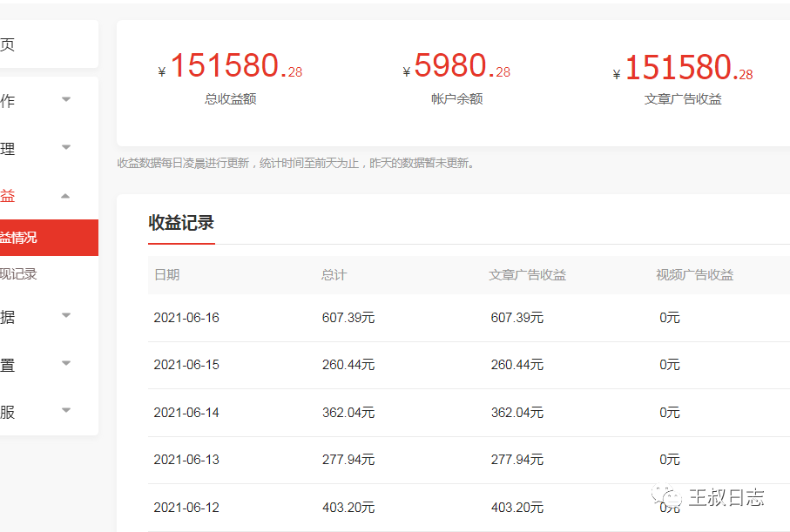Switch to the 收益记录 tab
Screen dimensions: 790x532
181,223
